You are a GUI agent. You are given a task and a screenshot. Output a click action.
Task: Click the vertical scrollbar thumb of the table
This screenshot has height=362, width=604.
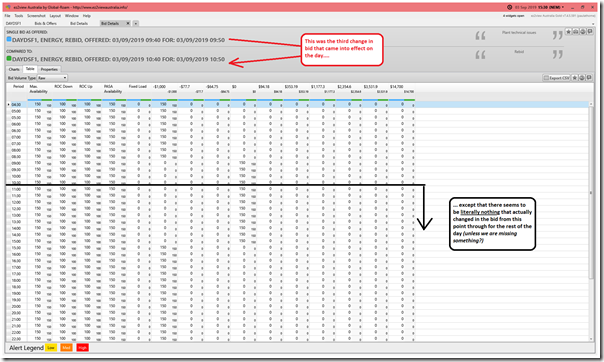tap(591, 193)
